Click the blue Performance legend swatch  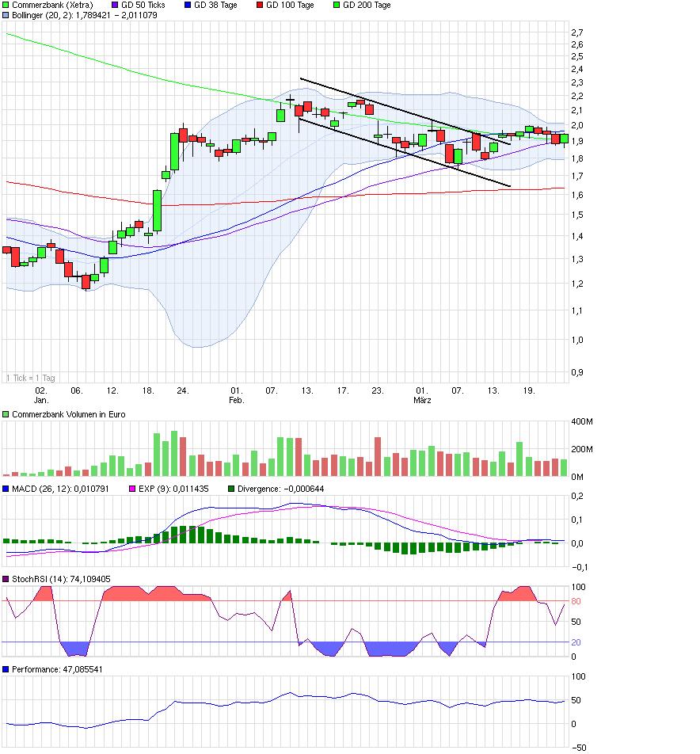coord(6,669)
